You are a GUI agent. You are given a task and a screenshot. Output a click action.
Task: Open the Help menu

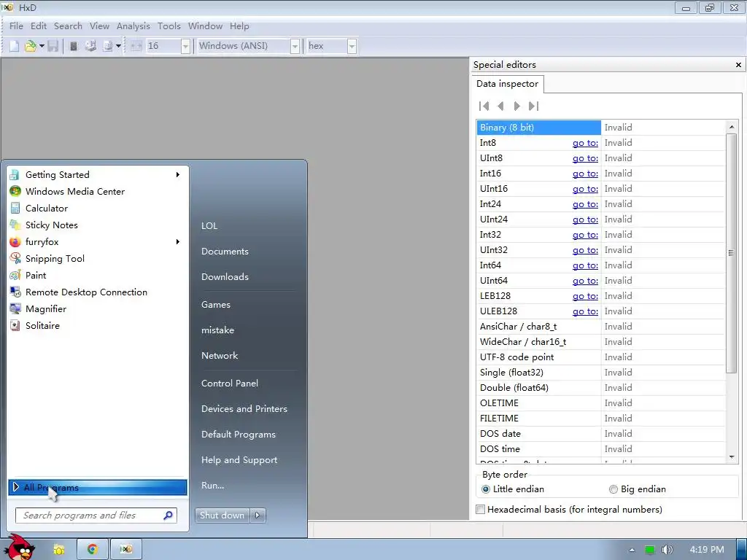coord(239,26)
